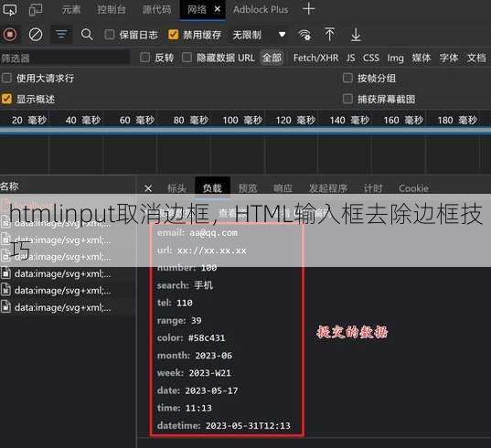Tick 隐藏数据 URL checkbox
Screen dimensions: 491x448
coord(187,58)
